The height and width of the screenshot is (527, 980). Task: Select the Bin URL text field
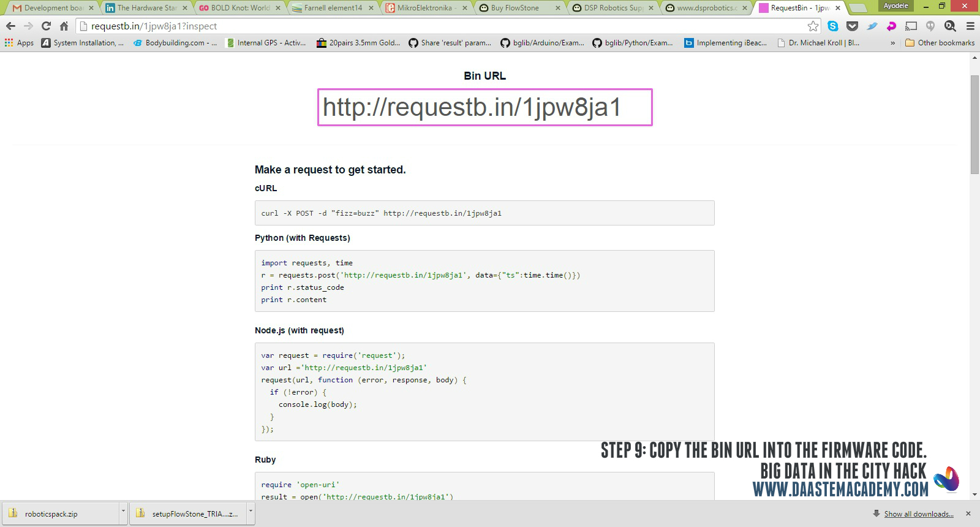point(485,107)
